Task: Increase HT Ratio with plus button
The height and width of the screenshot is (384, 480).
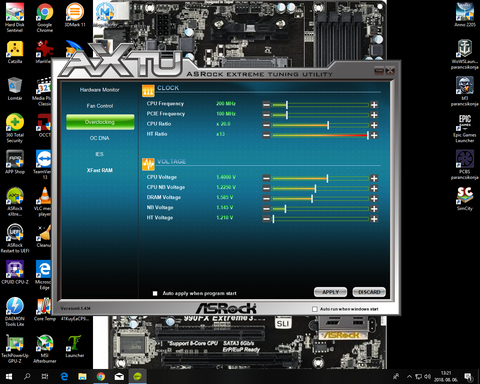Action: pyautogui.click(x=374, y=135)
